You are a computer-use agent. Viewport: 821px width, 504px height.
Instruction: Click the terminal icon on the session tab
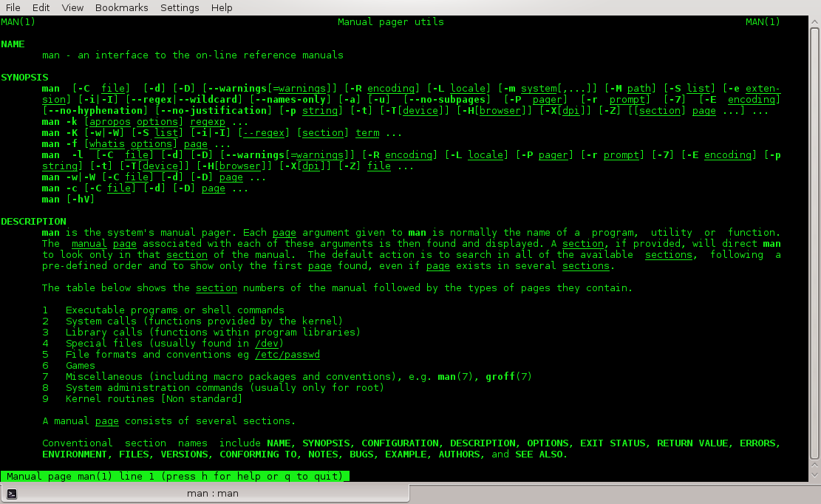pyautogui.click(x=12, y=494)
